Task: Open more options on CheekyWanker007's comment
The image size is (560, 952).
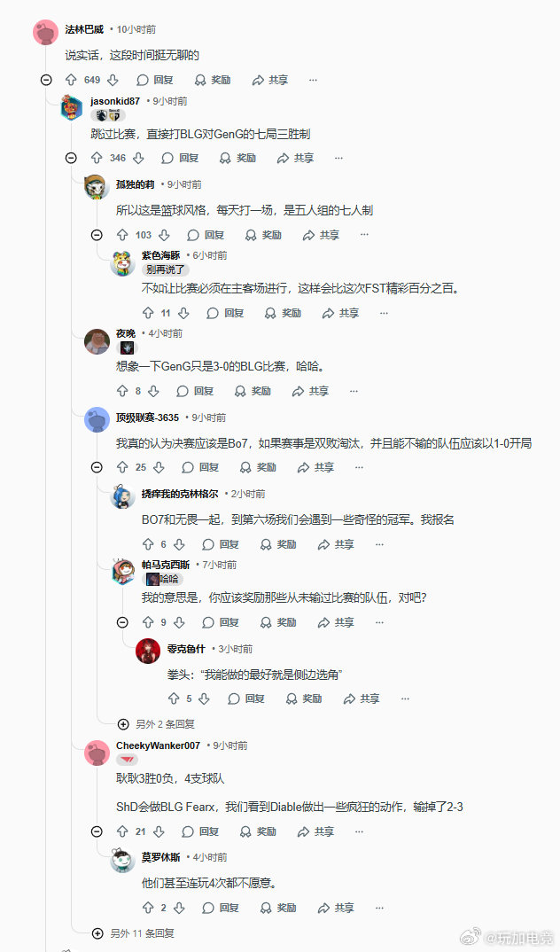Action: (359, 831)
